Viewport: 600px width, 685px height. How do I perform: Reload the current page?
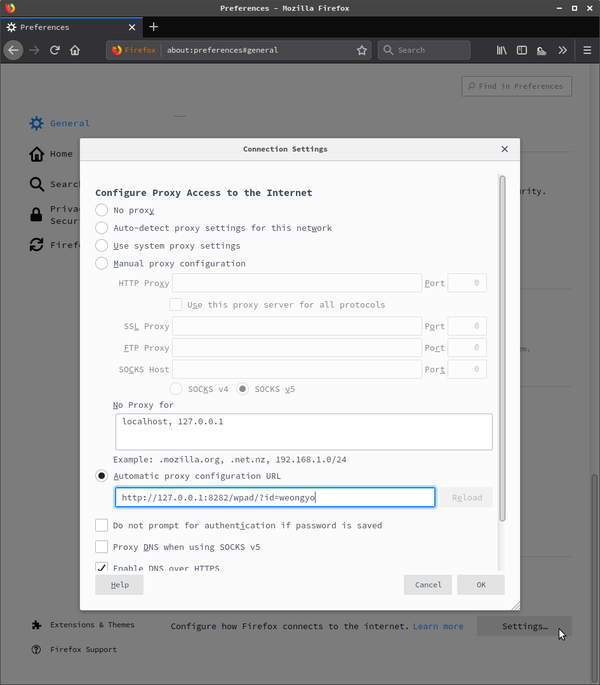(55, 50)
